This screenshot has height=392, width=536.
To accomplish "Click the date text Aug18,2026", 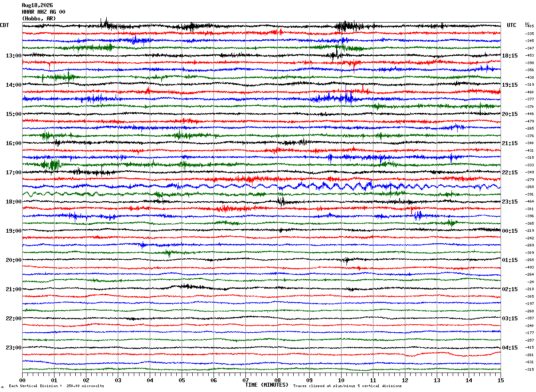I will point(37,5).
